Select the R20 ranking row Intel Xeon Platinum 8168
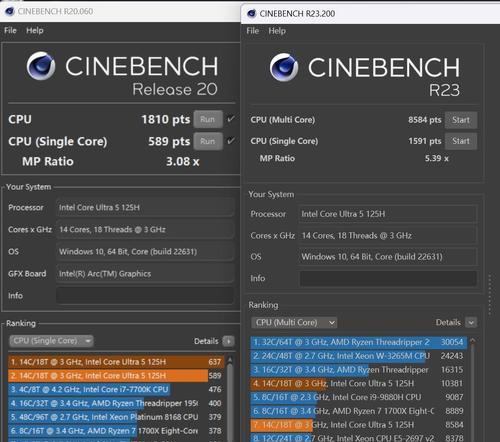 coord(116,417)
